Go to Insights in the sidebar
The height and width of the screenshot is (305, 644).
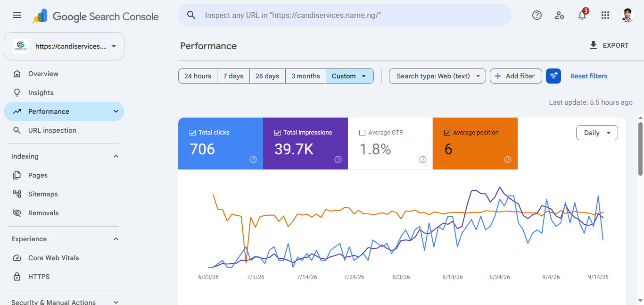(x=64, y=93)
